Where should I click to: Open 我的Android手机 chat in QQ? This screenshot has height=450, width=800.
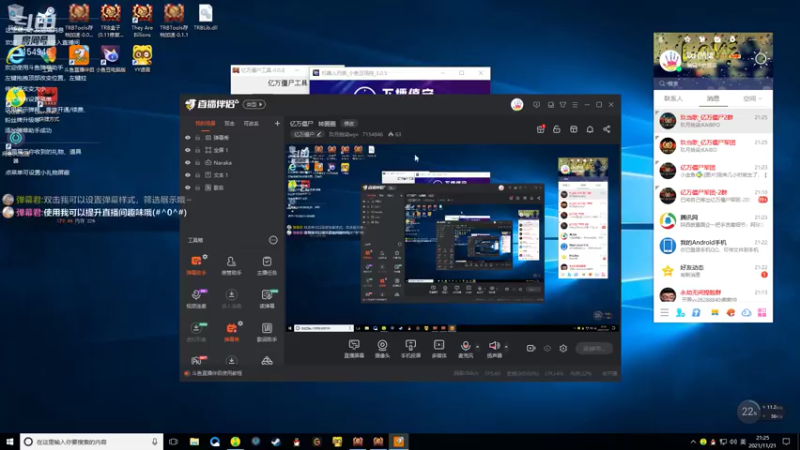tap(713, 246)
